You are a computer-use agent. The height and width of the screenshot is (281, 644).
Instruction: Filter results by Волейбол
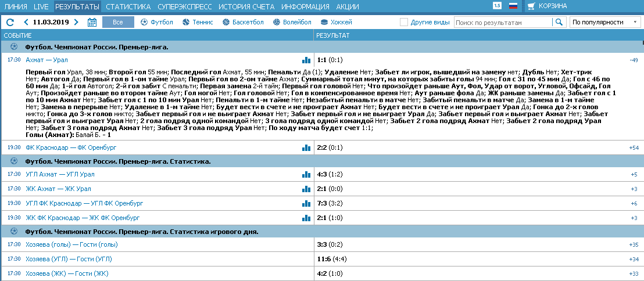[292, 22]
